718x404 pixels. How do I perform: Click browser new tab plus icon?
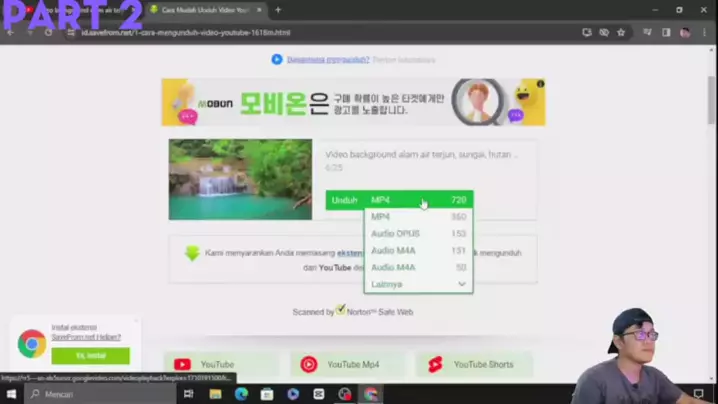tap(278, 10)
